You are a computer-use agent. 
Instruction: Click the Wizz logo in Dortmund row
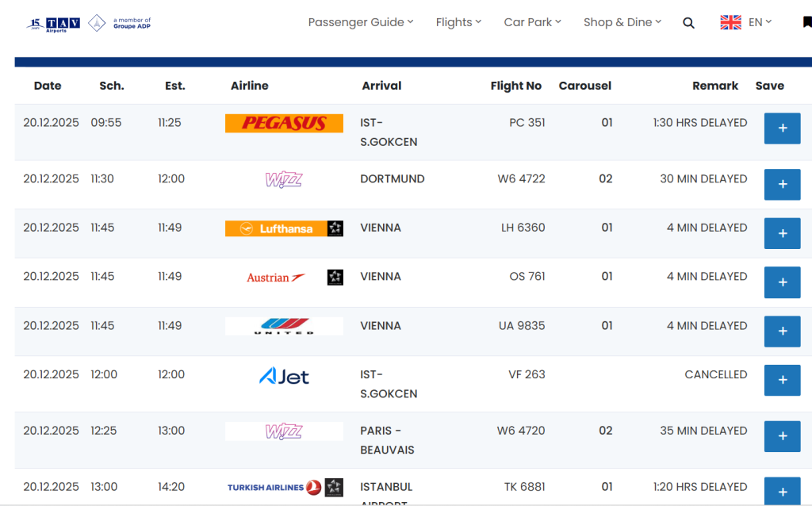pos(283,180)
